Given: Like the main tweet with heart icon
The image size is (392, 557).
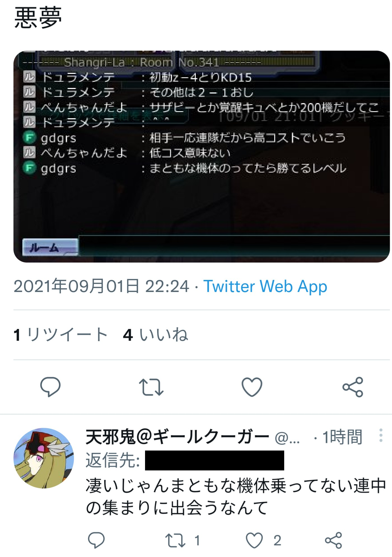Looking at the screenshot, I should 252,387.
